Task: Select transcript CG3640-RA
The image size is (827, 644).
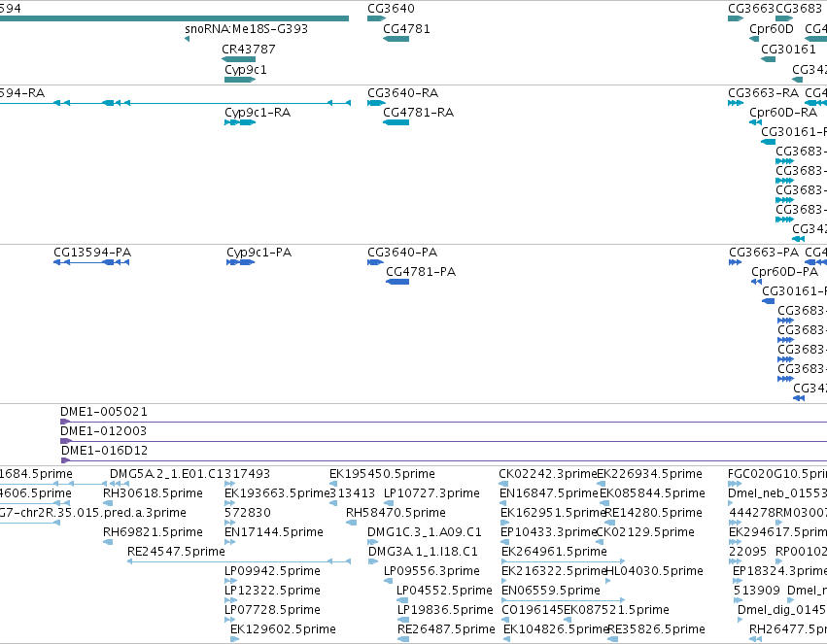Action: coord(403,92)
